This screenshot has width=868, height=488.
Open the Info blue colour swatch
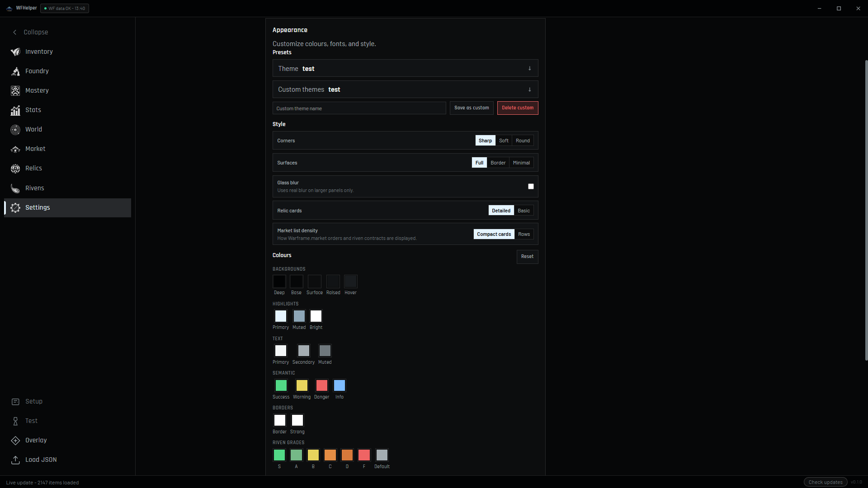(340, 385)
